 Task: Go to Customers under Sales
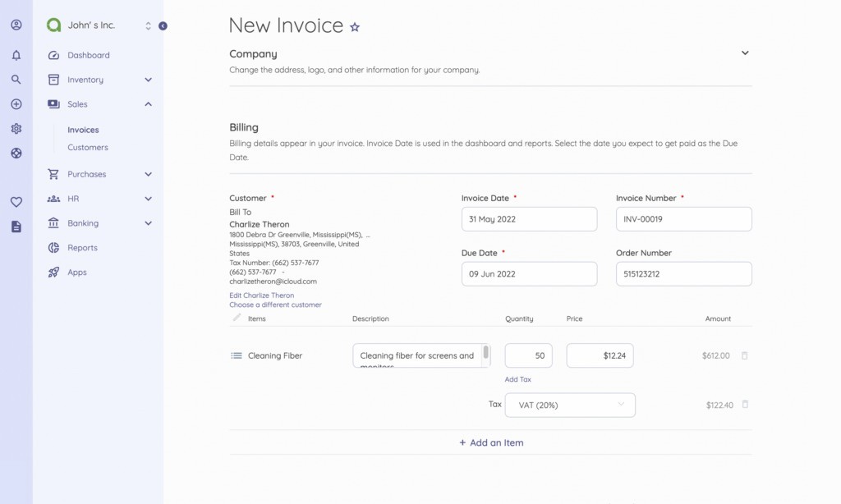point(88,148)
